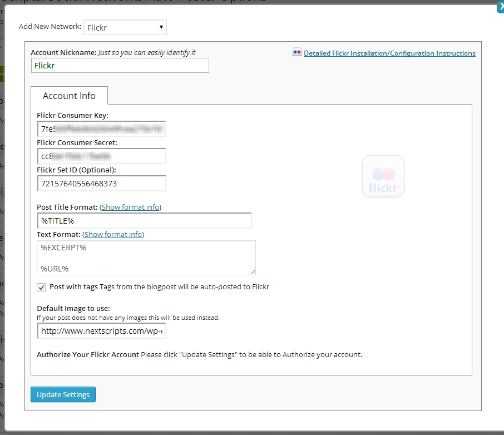Click the Flickr Set ID field
The width and height of the screenshot is (504, 435).
pyautogui.click(x=102, y=184)
